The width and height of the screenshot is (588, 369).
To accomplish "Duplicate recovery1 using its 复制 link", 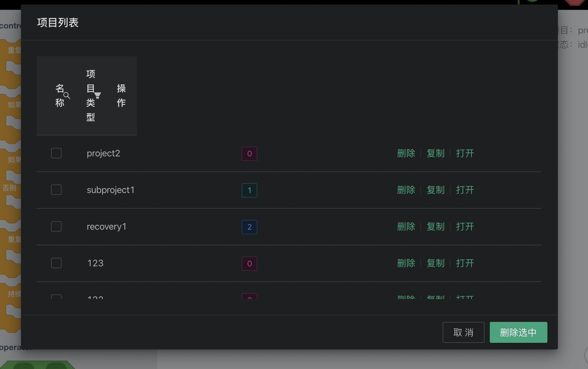I will pos(435,226).
